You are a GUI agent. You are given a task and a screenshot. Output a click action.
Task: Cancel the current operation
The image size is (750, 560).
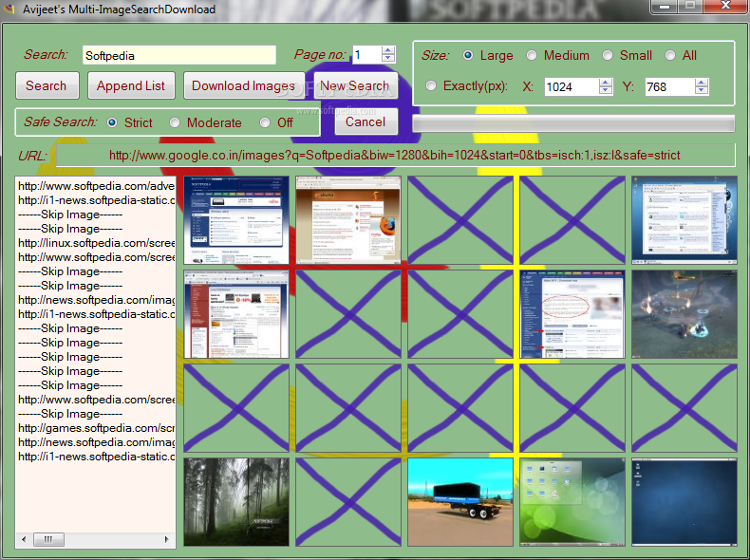coord(366,121)
